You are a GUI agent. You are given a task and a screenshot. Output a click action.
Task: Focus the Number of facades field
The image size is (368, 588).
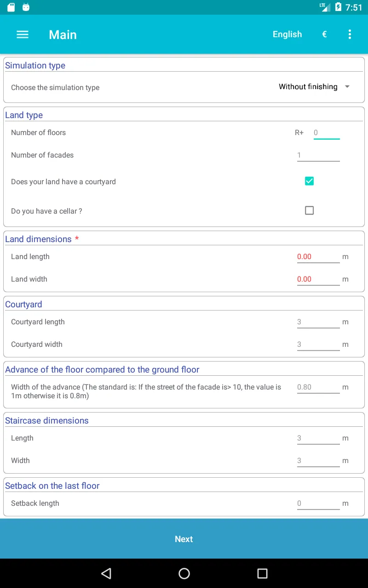(x=318, y=155)
